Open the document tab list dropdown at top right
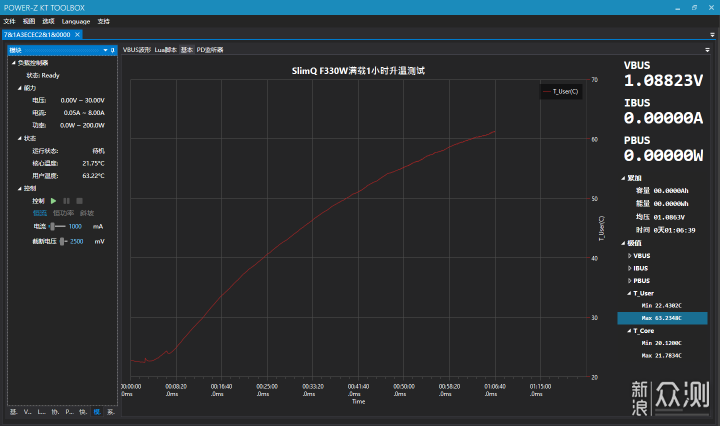The image size is (720, 426). click(712, 35)
